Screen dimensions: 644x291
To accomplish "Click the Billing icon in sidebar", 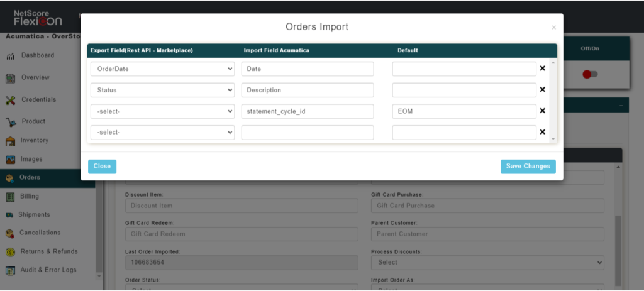I will [x=10, y=197].
